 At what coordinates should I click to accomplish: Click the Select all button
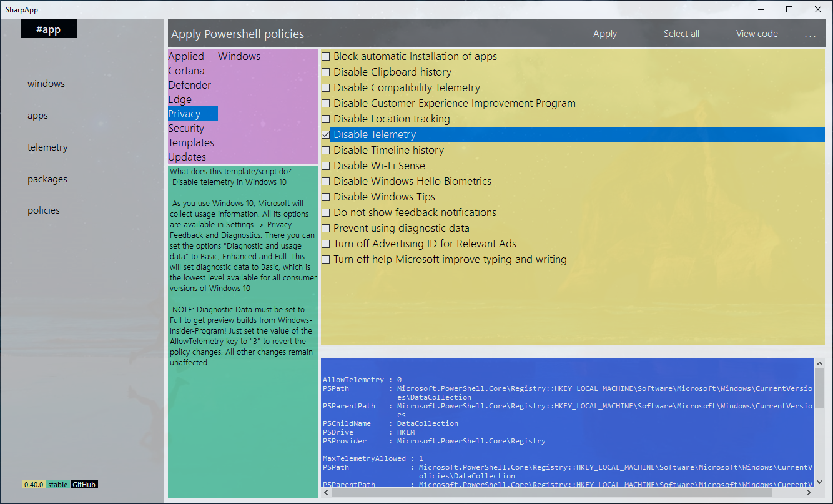[681, 34]
